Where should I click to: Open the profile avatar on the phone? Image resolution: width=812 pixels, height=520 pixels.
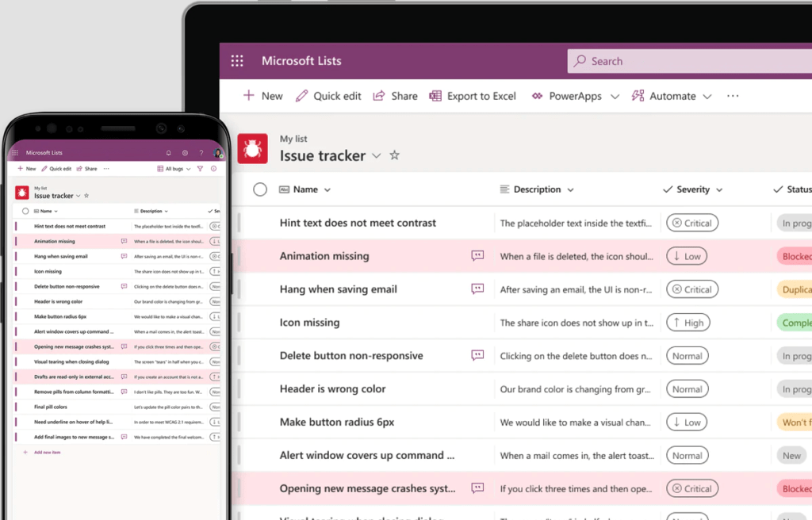(217, 153)
